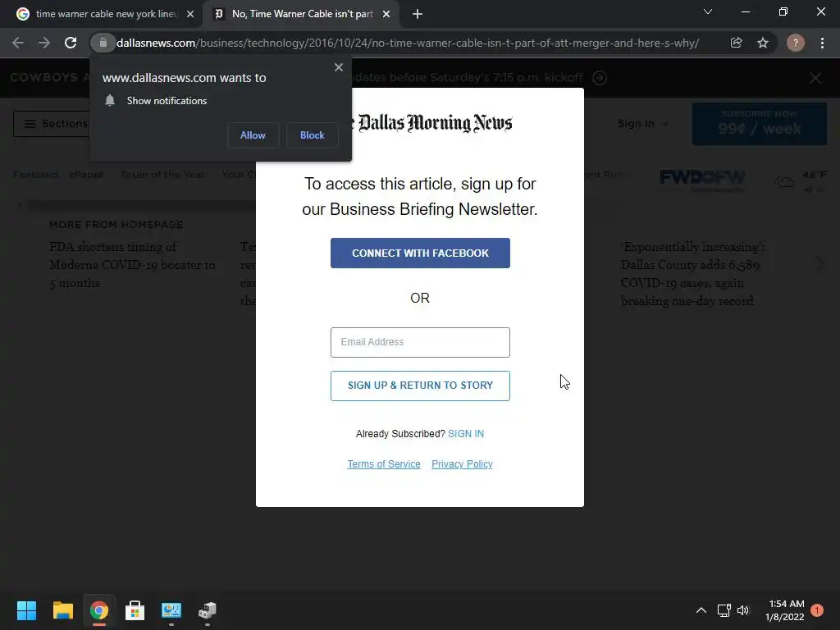Open the FWDDFW logo link
This screenshot has height=630, width=840.
click(702, 178)
